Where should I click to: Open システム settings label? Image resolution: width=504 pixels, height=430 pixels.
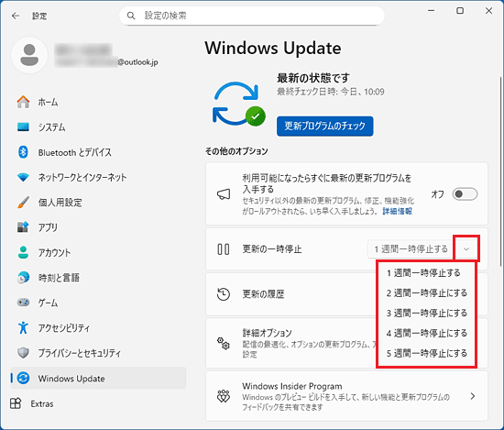(51, 127)
